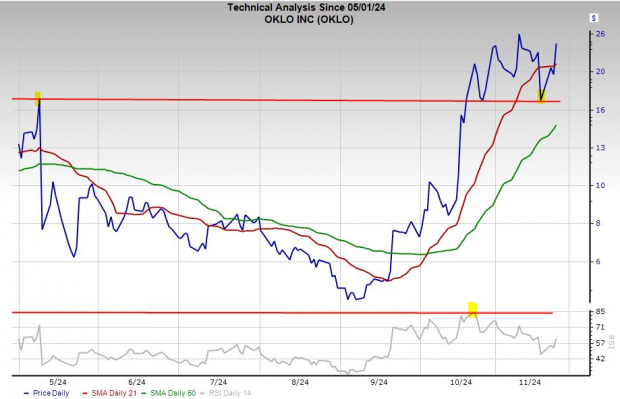Screen dimensions: 620x399
Task: Click the 42 RSI axis label
Action: click(x=601, y=359)
